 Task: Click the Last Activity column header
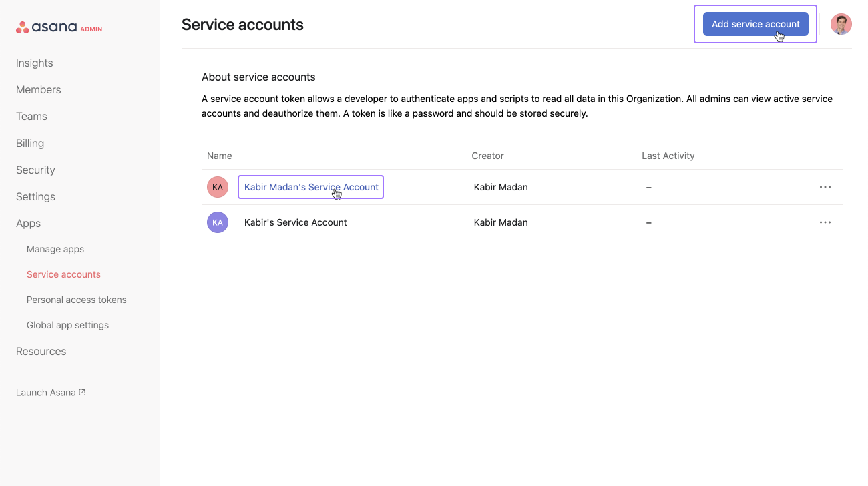[x=668, y=156]
